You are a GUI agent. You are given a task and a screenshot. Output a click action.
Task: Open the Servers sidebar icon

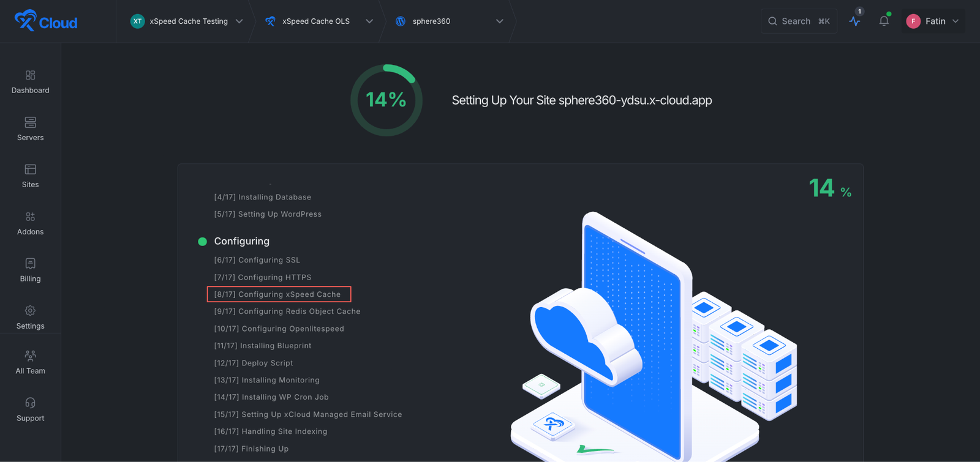[30, 122]
